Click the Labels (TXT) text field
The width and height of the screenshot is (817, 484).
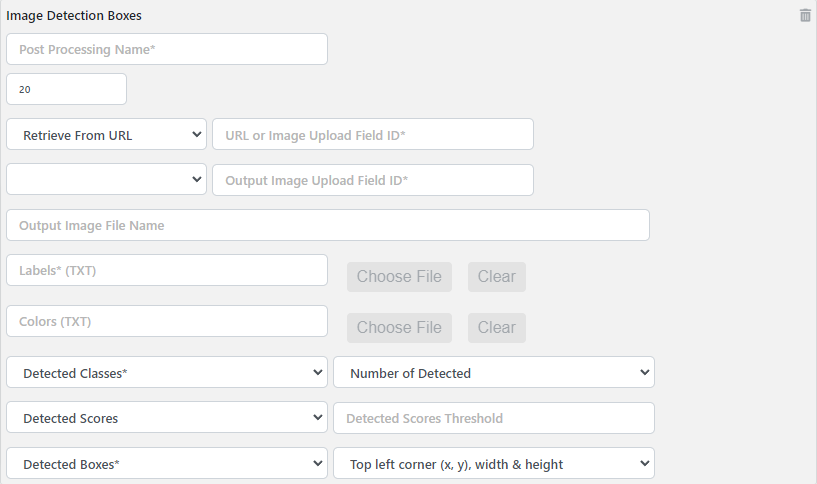coord(167,270)
